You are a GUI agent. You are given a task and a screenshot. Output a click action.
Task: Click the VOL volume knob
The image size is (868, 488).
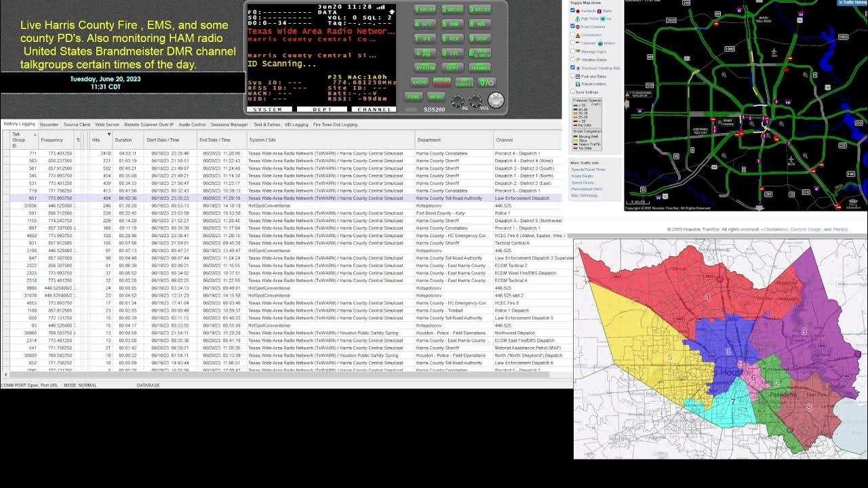(475, 101)
